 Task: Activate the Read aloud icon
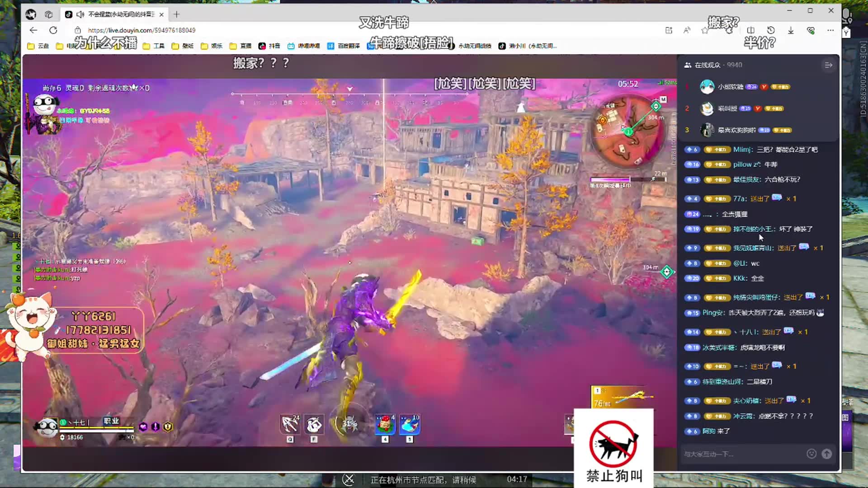tap(687, 30)
